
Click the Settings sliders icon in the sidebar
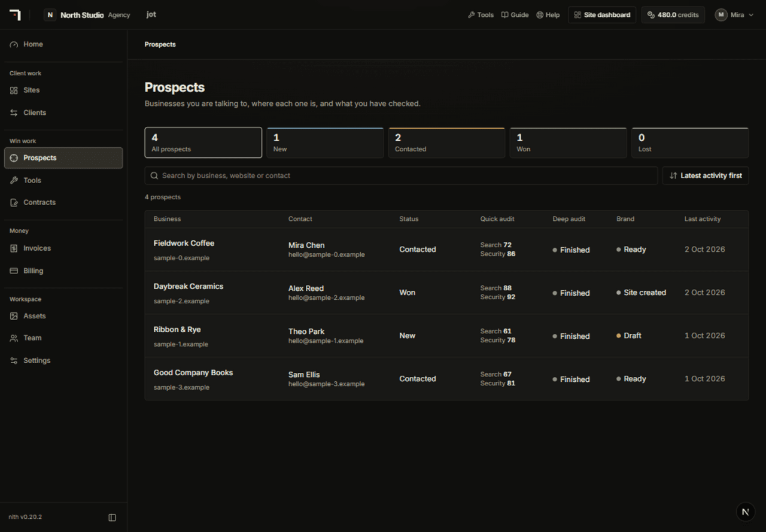[x=14, y=360]
